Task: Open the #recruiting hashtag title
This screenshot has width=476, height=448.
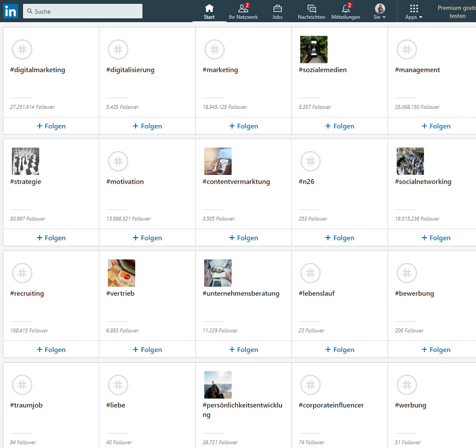Action: 27,293
